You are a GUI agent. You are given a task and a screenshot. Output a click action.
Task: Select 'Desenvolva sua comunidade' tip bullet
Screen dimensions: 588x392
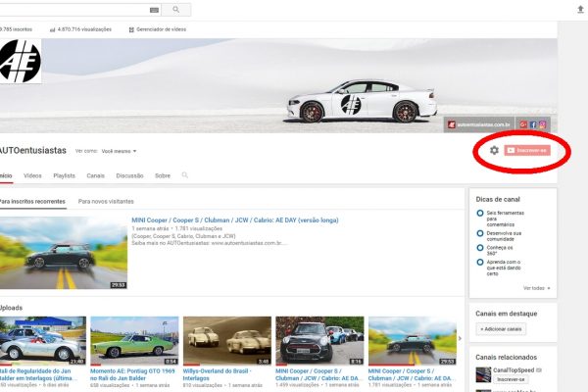tap(479, 233)
